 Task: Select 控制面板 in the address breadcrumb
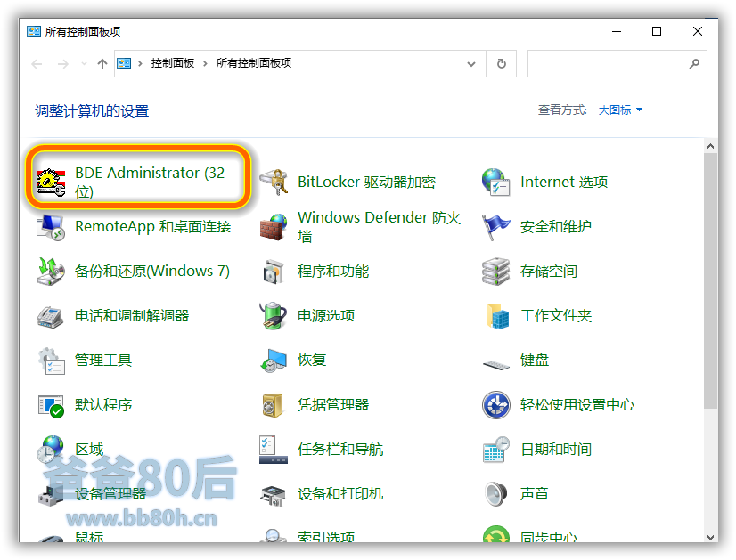173,64
